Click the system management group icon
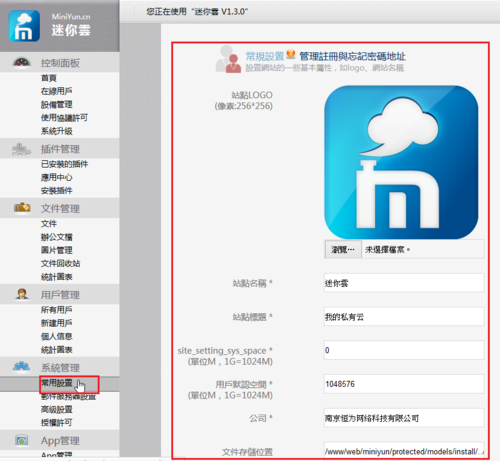 (x=21, y=367)
